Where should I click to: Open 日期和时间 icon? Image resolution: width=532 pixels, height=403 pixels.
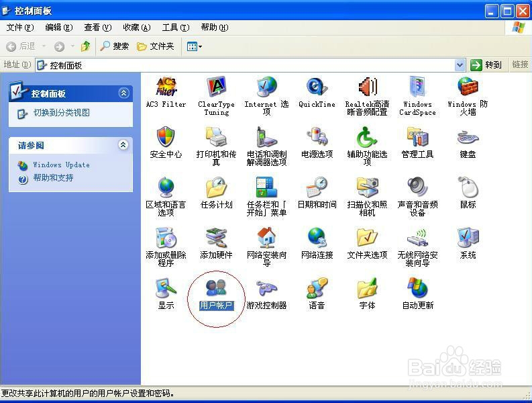[317, 187]
